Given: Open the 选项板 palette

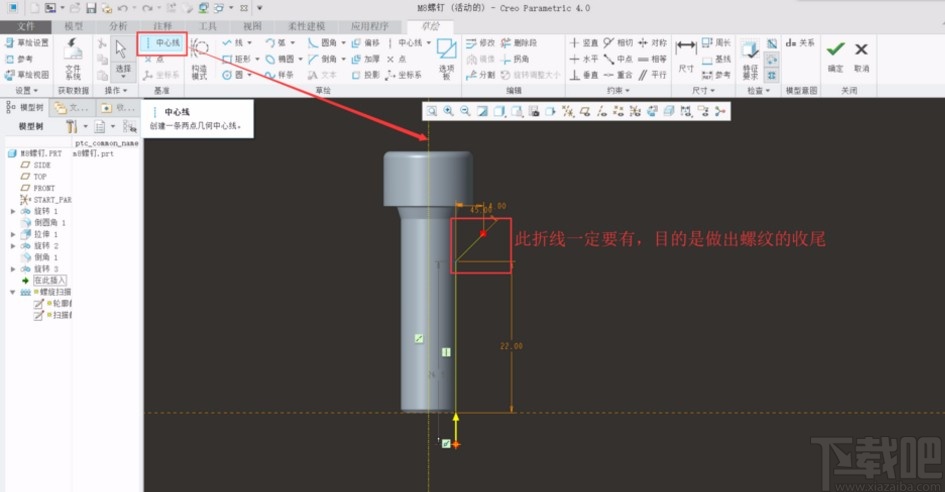Looking at the screenshot, I should [x=447, y=58].
